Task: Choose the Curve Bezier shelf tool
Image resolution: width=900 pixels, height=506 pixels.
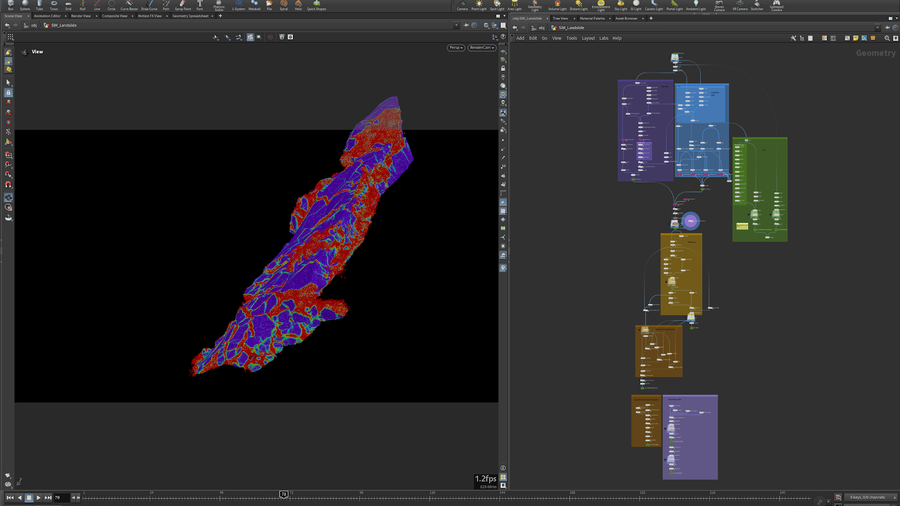Action: point(128,5)
